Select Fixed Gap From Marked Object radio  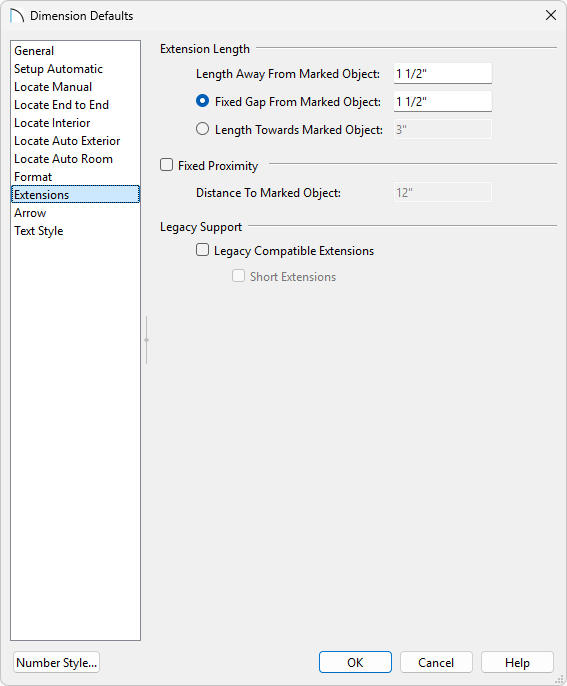tap(202, 101)
